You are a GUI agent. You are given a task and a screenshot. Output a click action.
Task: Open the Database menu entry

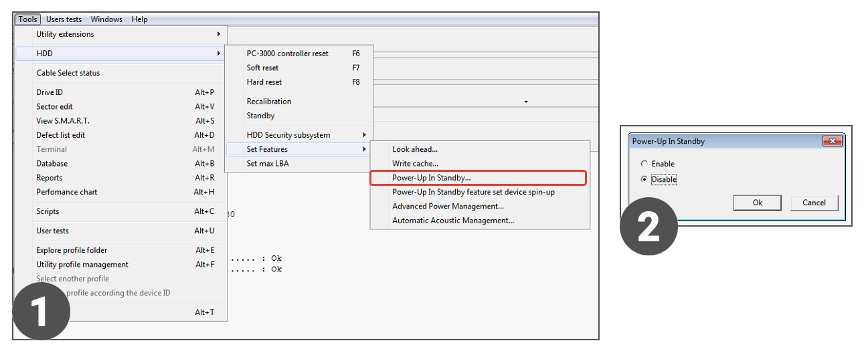[x=120, y=163]
